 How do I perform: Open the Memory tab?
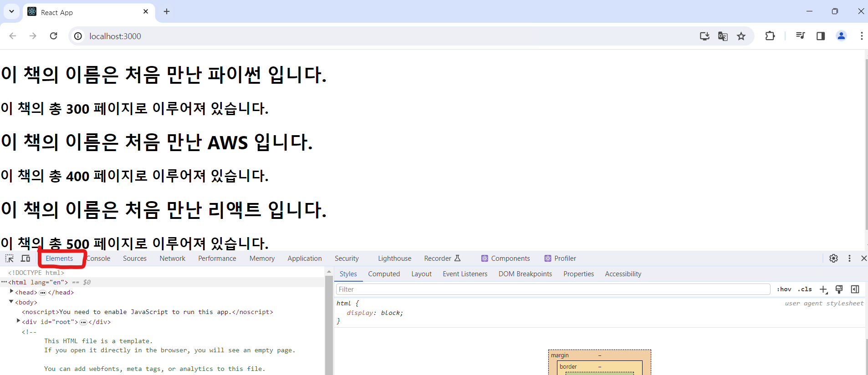262,258
